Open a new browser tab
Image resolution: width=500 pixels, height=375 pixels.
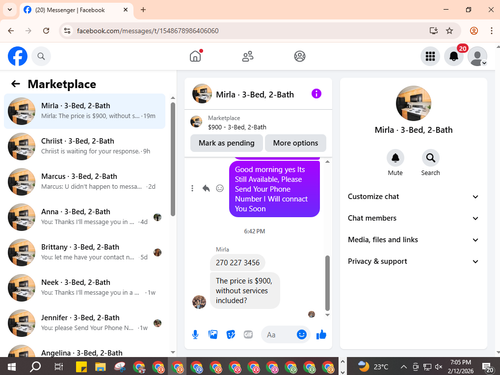143,10
